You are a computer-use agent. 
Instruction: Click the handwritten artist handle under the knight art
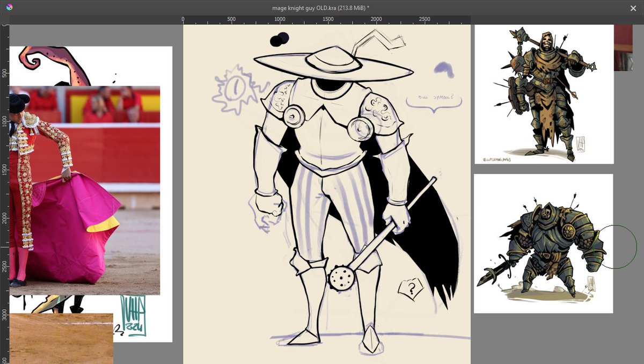[x=496, y=158]
